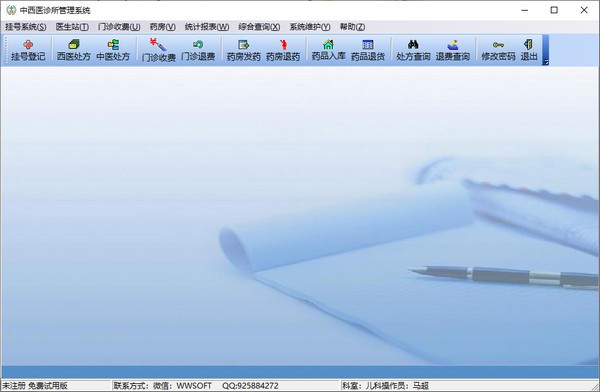Open 退费查询 refund query
The width and height of the screenshot is (600, 392).
point(453,51)
